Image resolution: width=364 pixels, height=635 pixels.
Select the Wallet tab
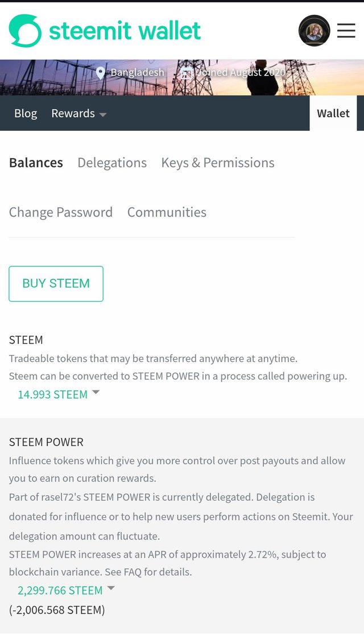(x=333, y=113)
